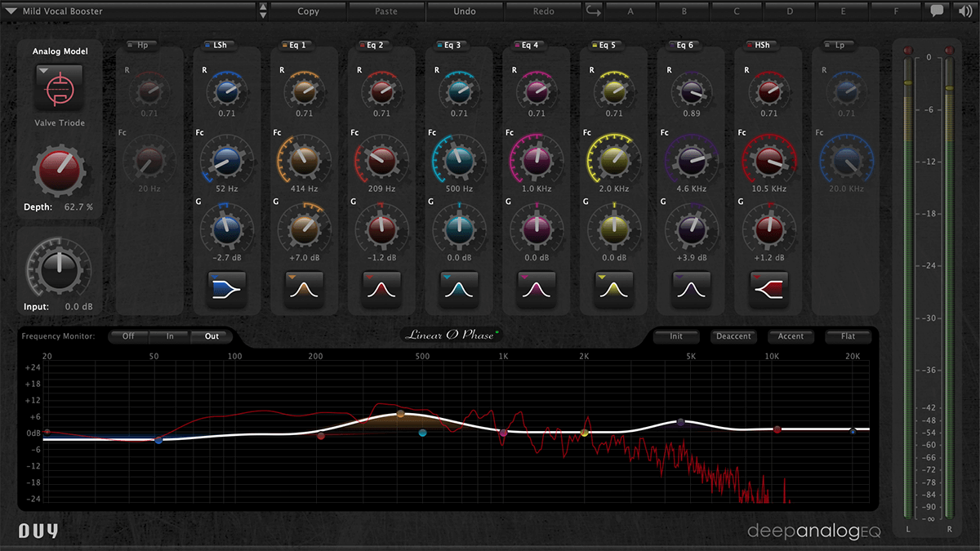Select preset slot A

click(x=629, y=11)
